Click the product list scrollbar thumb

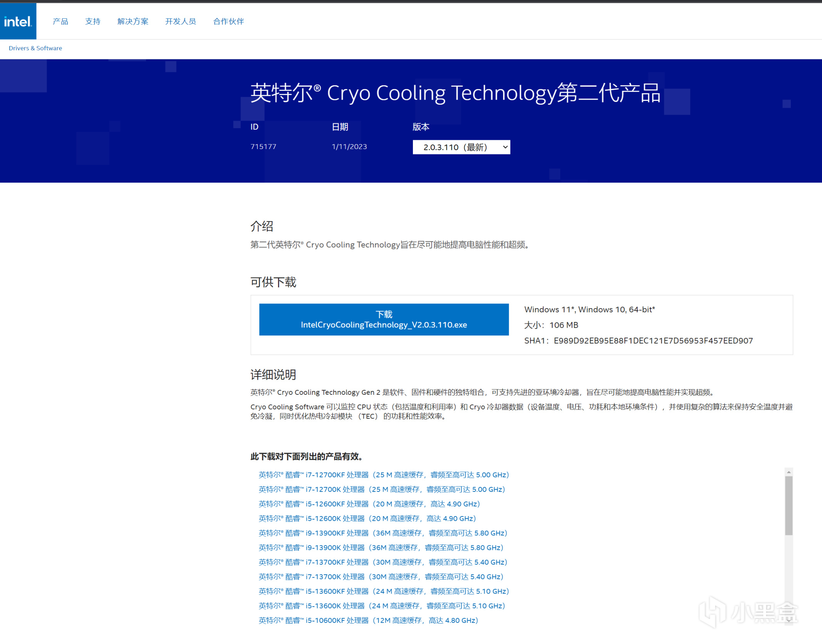[x=788, y=505]
